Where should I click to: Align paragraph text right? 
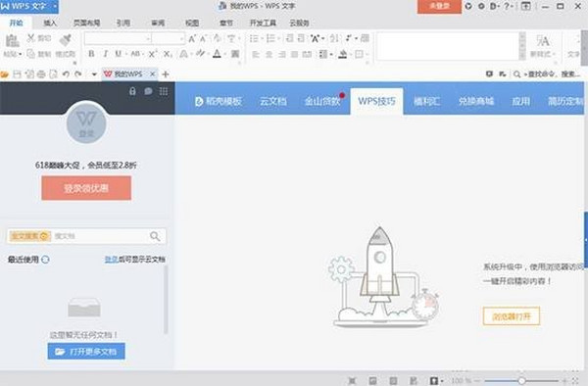[282, 55]
